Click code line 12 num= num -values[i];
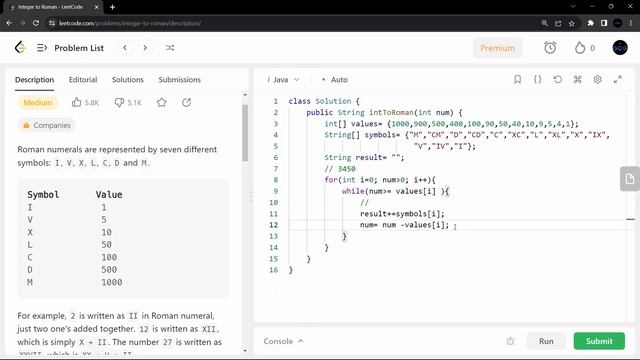This screenshot has height=360, width=640. pos(404,225)
